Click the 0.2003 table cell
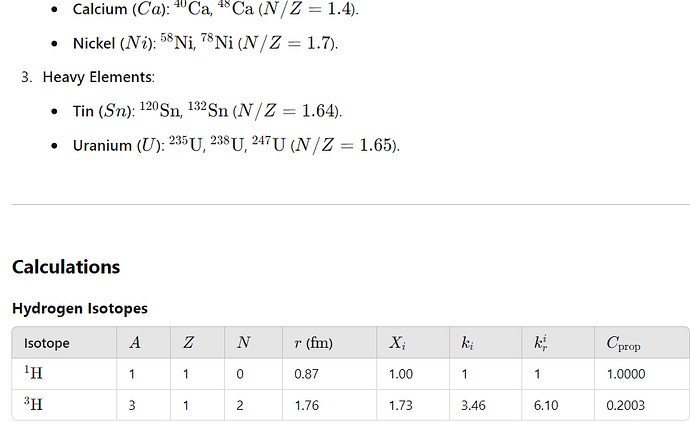The width and height of the screenshot is (690, 422). coord(625,405)
